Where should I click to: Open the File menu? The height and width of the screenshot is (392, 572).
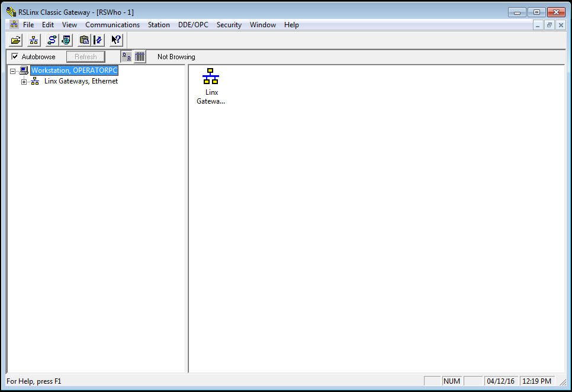[28, 25]
